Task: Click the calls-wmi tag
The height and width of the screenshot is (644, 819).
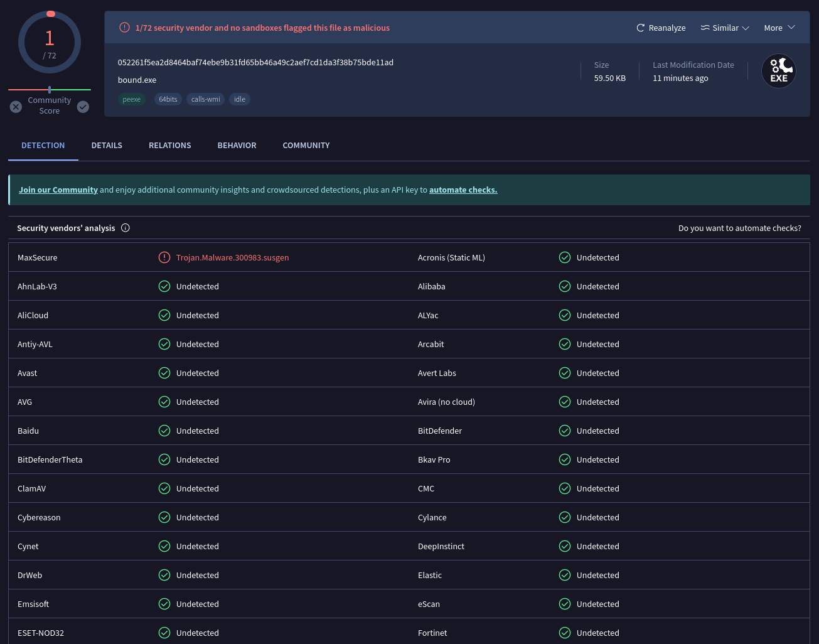Action: pos(206,99)
